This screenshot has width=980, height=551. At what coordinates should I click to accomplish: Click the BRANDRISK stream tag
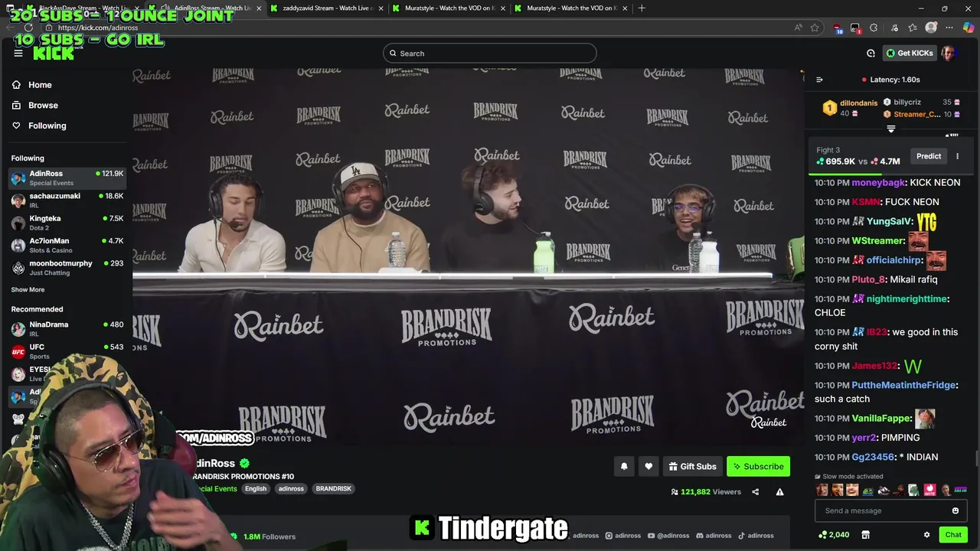tap(333, 489)
